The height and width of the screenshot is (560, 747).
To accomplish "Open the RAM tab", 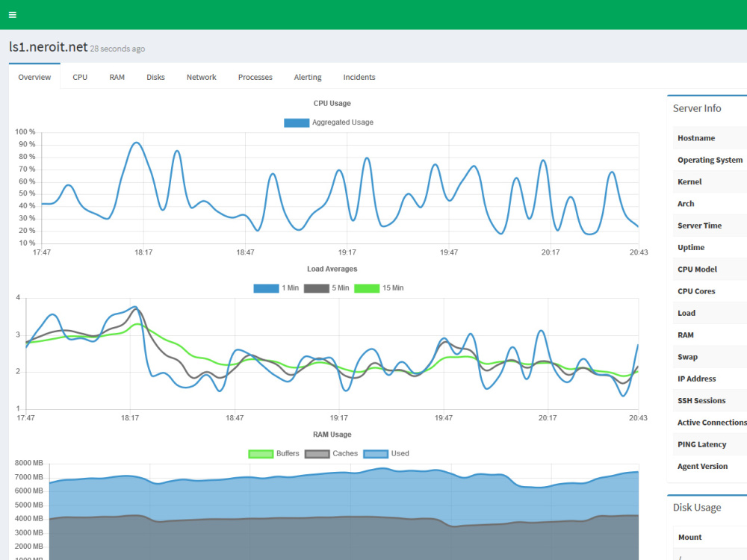I will tap(117, 77).
